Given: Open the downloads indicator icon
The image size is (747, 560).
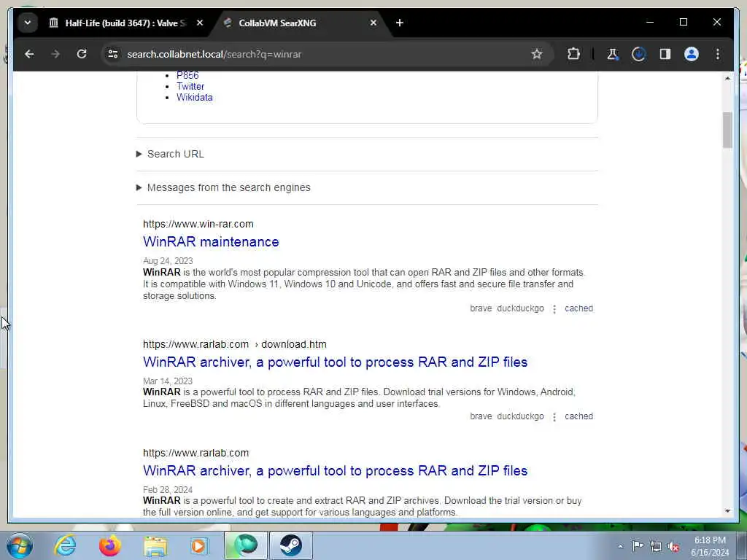Looking at the screenshot, I should tap(638, 54).
